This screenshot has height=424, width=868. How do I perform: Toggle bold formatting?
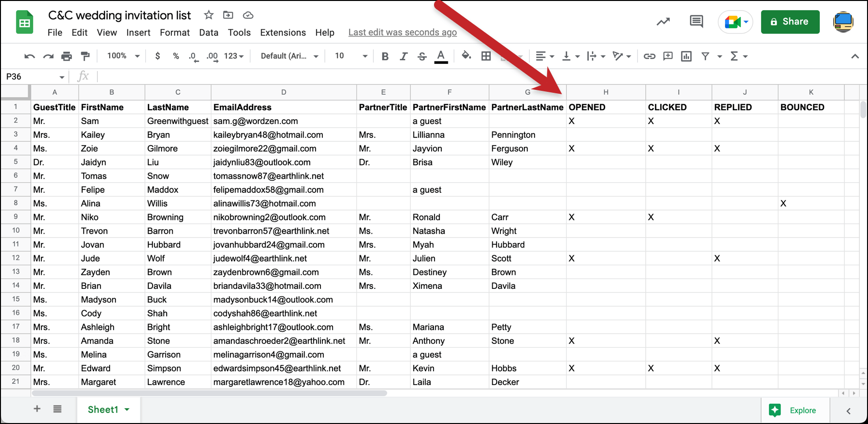click(x=385, y=56)
